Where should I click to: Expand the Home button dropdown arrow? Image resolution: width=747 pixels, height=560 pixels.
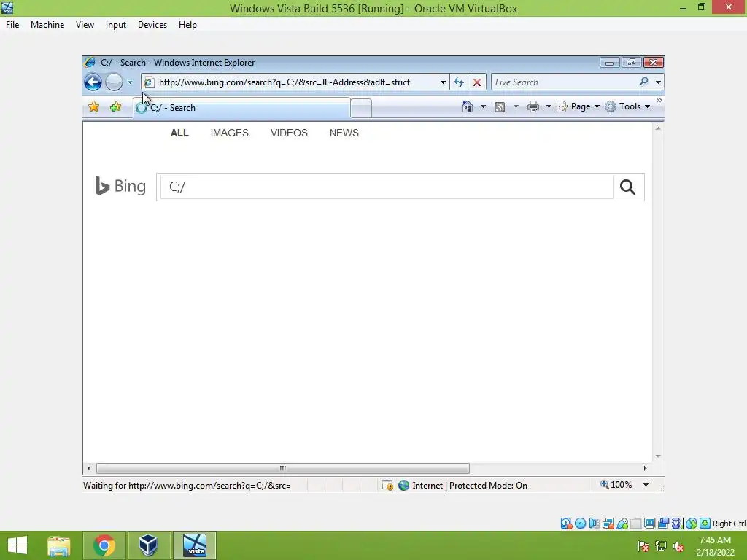point(483,106)
